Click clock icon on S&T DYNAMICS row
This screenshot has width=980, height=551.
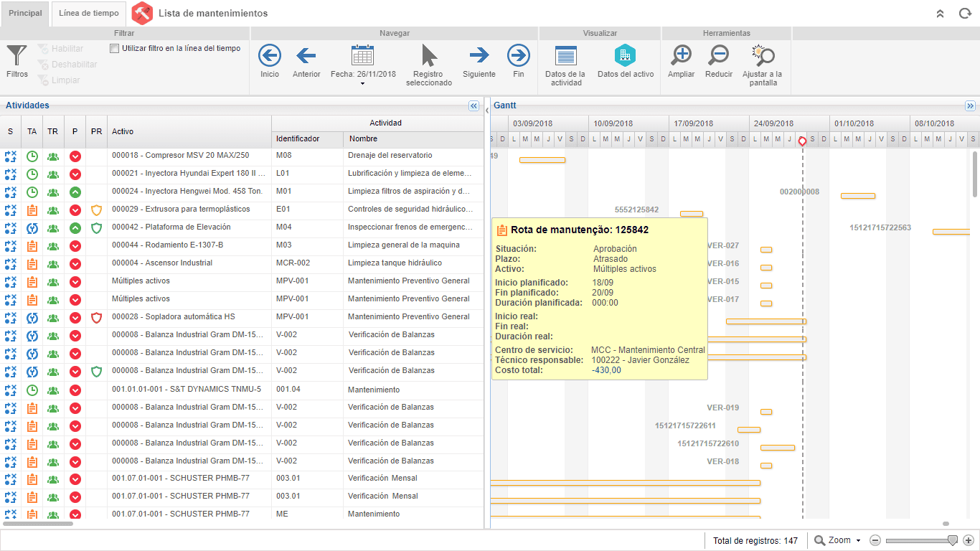point(32,390)
